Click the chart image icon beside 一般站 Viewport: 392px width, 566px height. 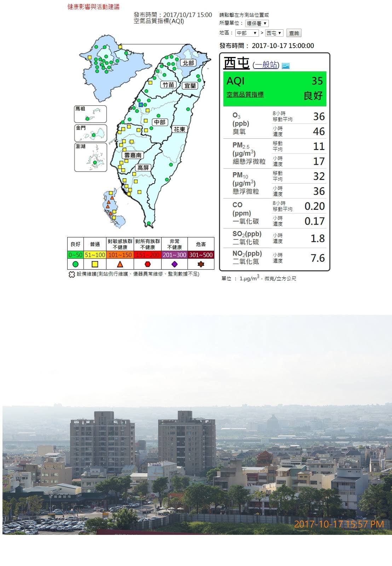pos(286,66)
